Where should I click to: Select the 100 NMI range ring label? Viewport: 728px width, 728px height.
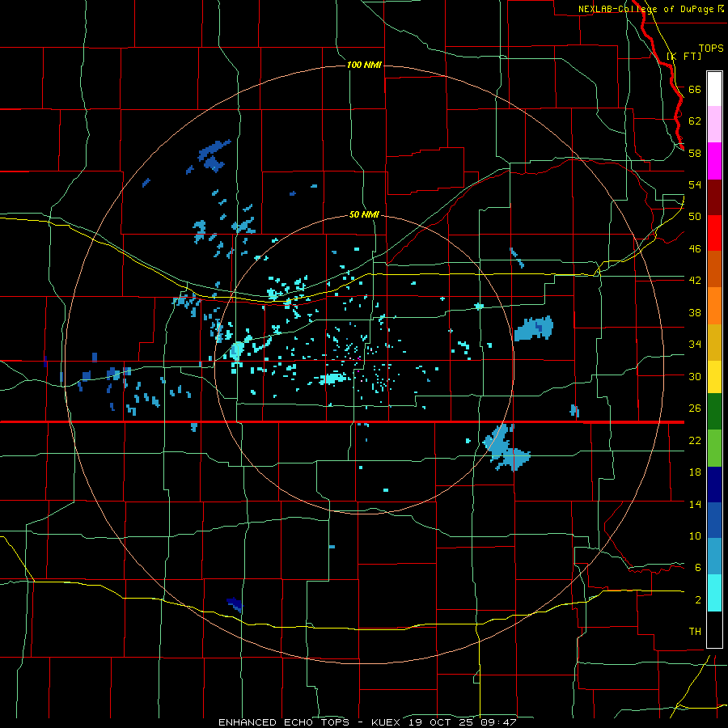coord(364,65)
